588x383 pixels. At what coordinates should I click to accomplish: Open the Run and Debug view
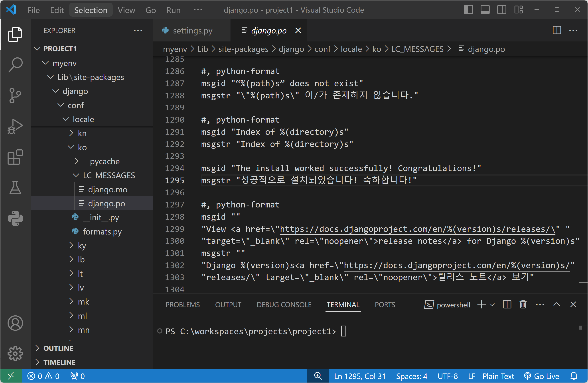[15, 126]
